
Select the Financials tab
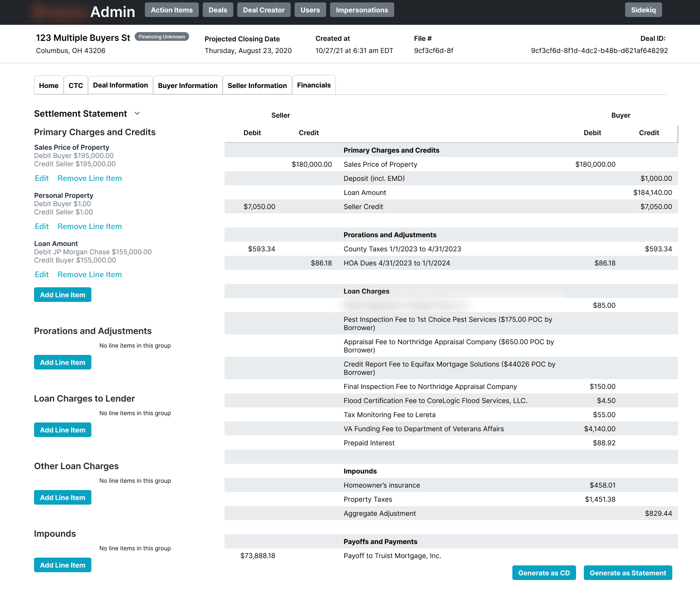314,85
